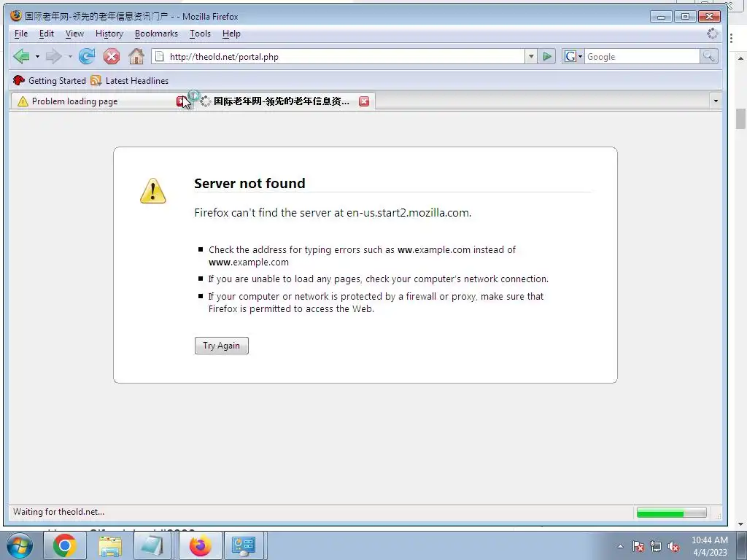Click the loading spinner on 国际老年网 tab
The width and height of the screenshot is (747, 560).
[205, 101]
